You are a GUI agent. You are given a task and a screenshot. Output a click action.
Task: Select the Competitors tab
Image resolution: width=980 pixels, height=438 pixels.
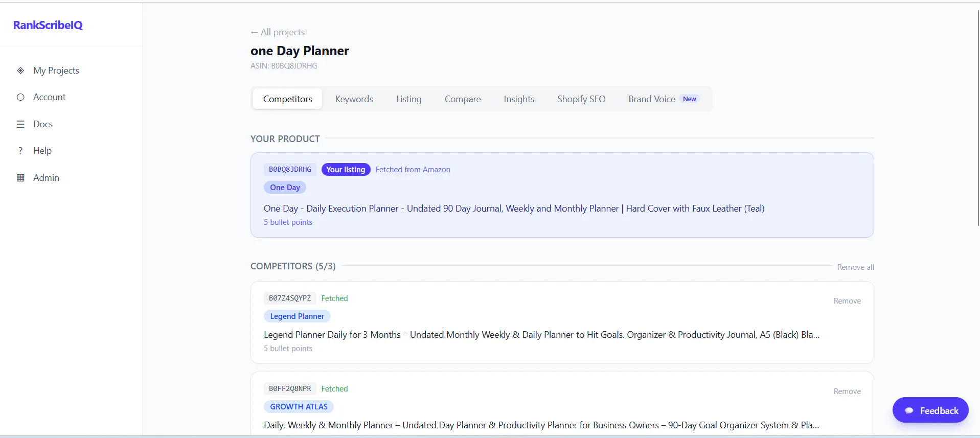(x=287, y=99)
